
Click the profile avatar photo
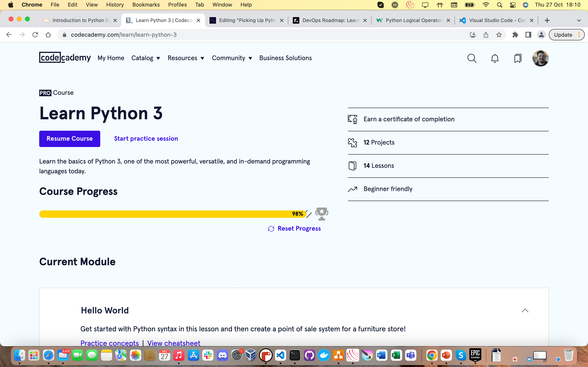click(540, 58)
